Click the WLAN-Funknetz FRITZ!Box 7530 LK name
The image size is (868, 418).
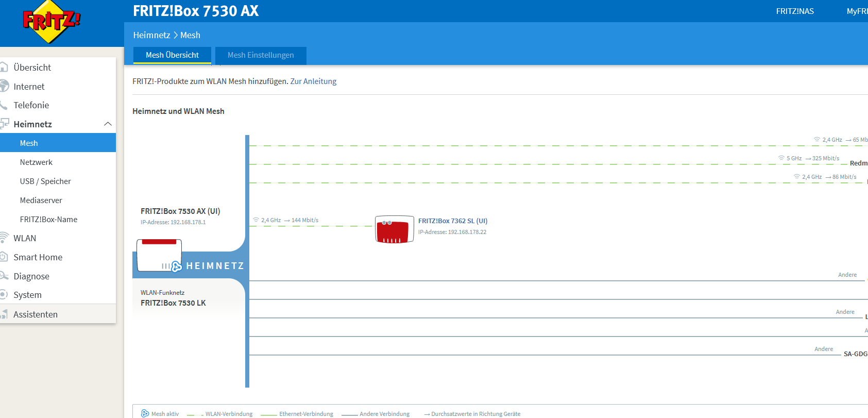(173, 303)
